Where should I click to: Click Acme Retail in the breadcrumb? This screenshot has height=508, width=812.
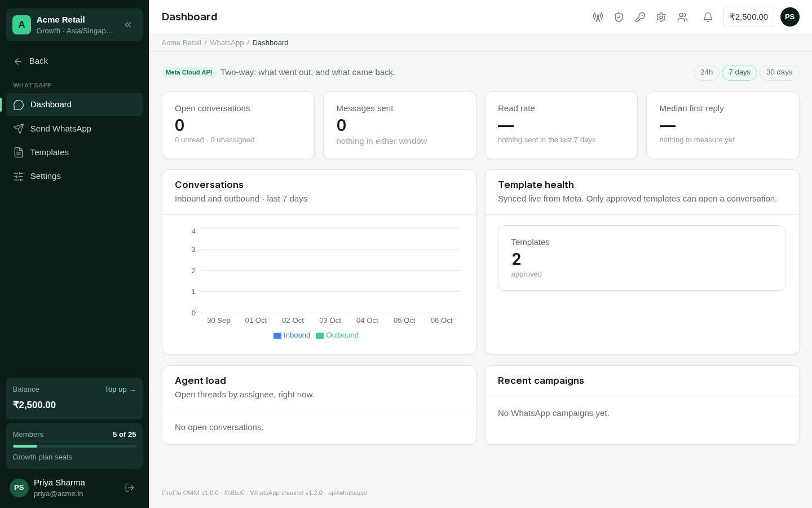pyautogui.click(x=181, y=43)
